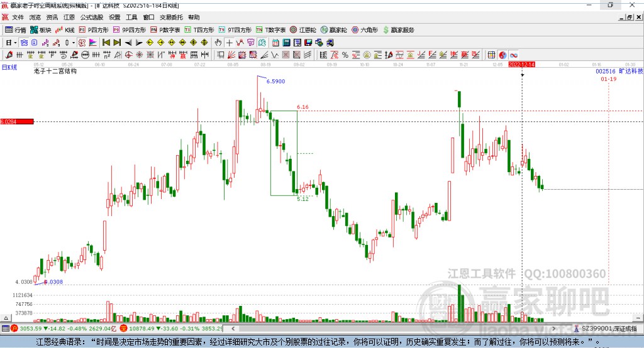Image resolution: width=644 pixels, height=348 pixels.
Task: Select the red fan lines tool
Action: pos(231,55)
